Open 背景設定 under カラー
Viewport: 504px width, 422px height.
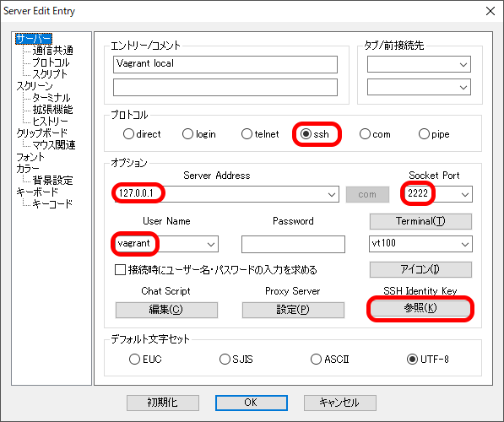point(52,181)
